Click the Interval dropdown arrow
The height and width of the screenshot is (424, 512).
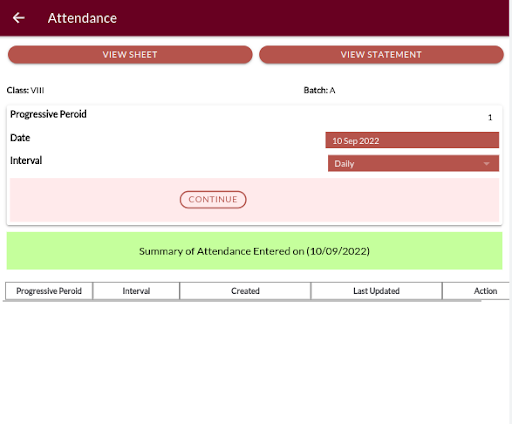coord(486,164)
